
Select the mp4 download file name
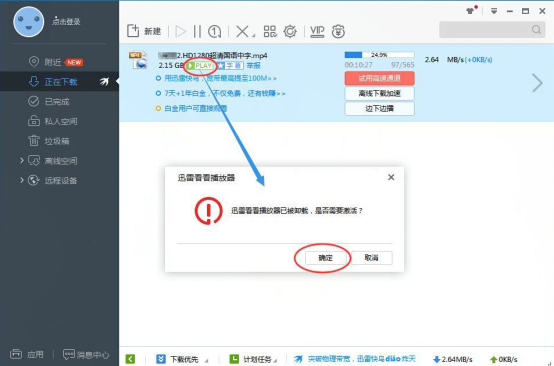coord(213,55)
